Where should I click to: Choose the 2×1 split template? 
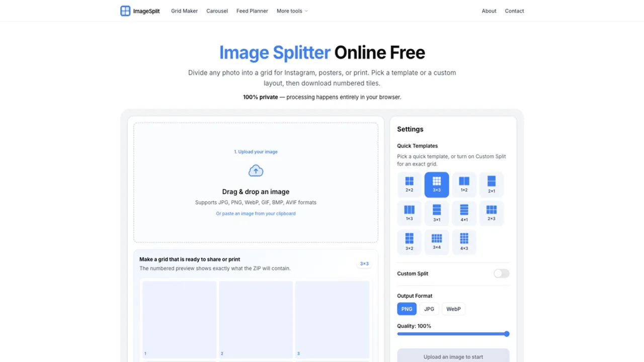[x=492, y=185]
